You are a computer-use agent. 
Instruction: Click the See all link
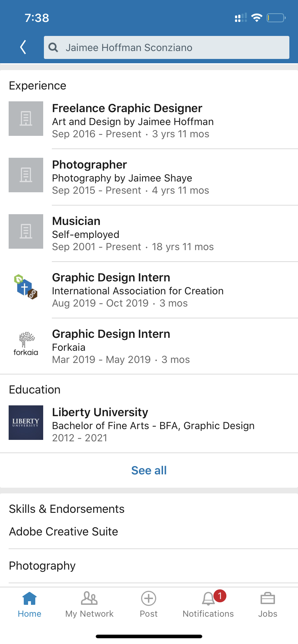(x=149, y=470)
